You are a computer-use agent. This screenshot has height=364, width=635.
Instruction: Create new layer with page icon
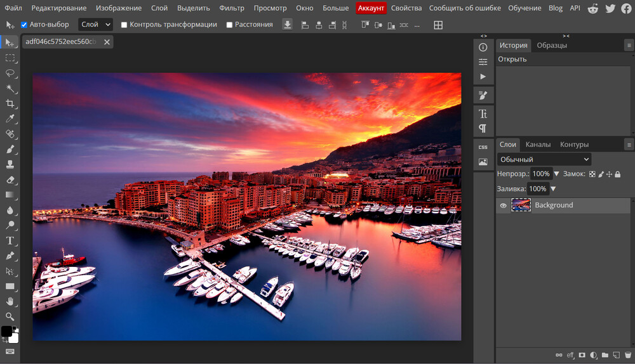pyautogui.click(x=617, y=355)
